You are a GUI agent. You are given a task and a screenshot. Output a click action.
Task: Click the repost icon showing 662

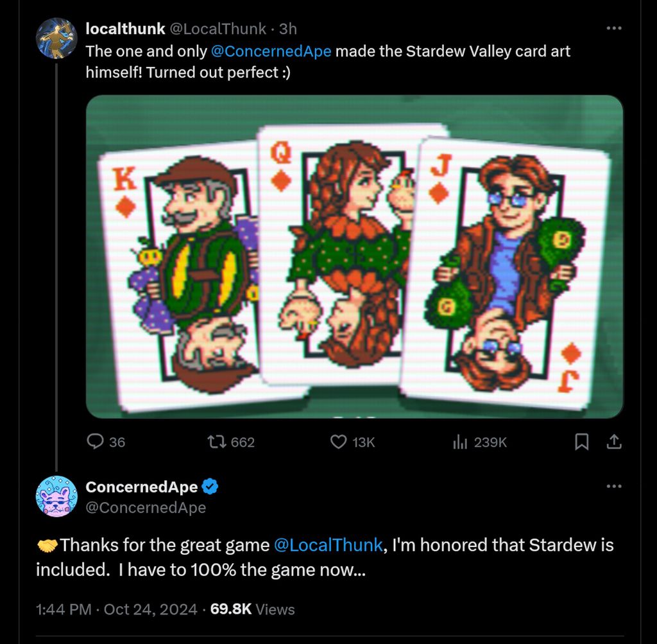[218, 442]
